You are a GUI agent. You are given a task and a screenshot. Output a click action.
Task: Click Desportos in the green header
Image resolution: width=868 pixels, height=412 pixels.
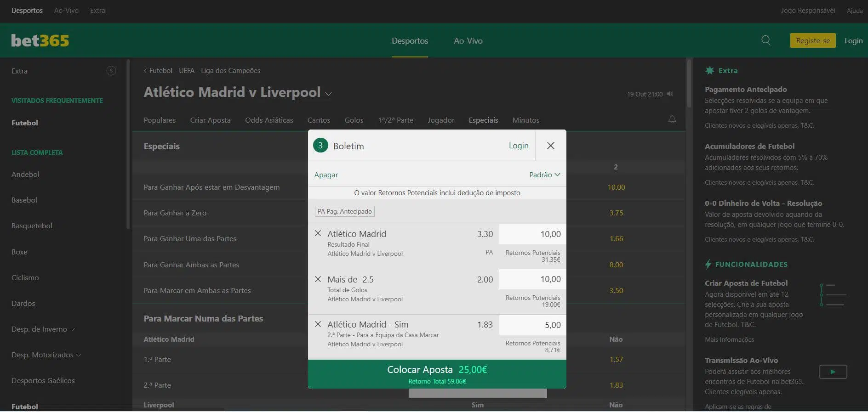[x=410, y=40]
